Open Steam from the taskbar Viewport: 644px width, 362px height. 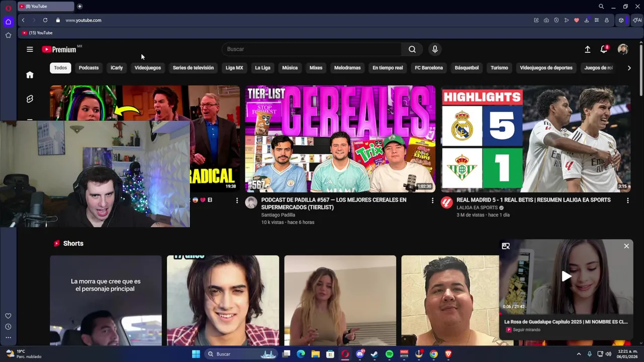point(374,354)
